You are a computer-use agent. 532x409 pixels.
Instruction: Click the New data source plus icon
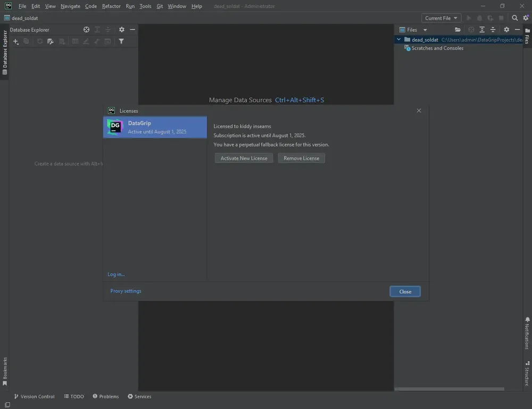pos(15,41)
